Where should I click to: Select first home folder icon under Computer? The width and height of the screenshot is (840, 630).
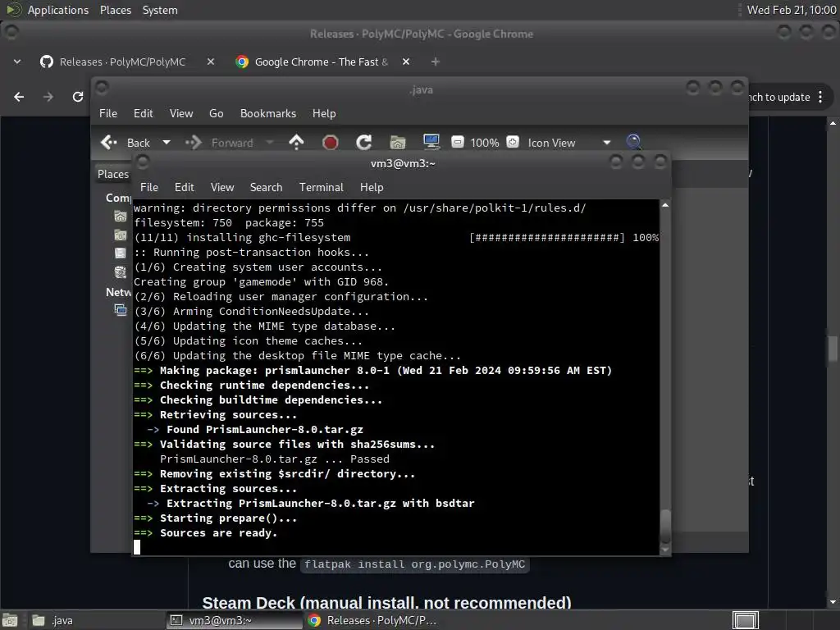coord(121,216)
